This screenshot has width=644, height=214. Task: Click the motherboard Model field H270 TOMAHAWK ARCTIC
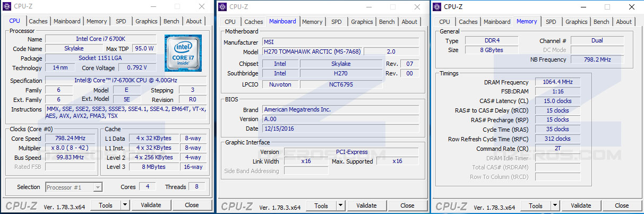point(312,52)
